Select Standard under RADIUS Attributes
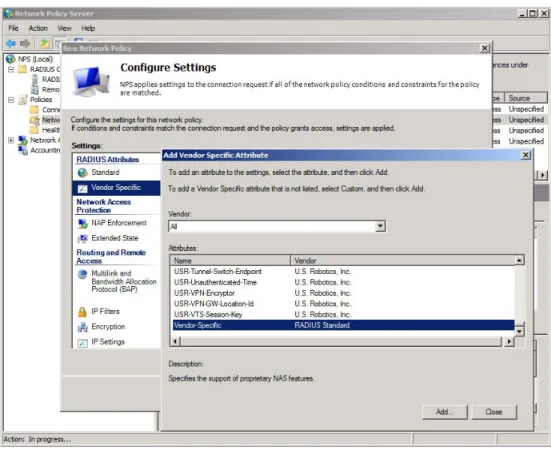This screenshot has height=449, width=551. point(105,172)
